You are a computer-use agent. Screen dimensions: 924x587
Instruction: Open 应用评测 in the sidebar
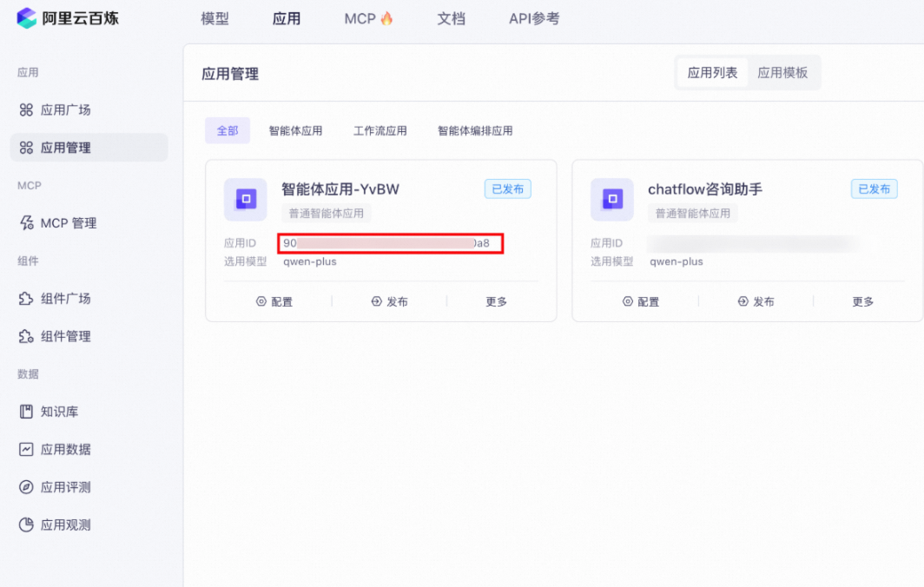(65, 487)
